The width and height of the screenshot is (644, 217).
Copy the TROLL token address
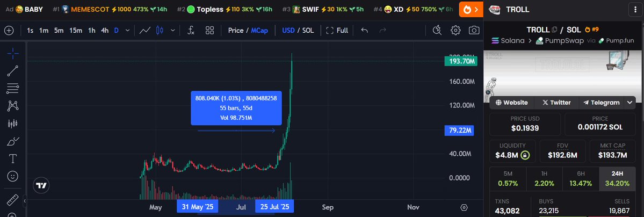pyautogui.click(x=554, y=30)
